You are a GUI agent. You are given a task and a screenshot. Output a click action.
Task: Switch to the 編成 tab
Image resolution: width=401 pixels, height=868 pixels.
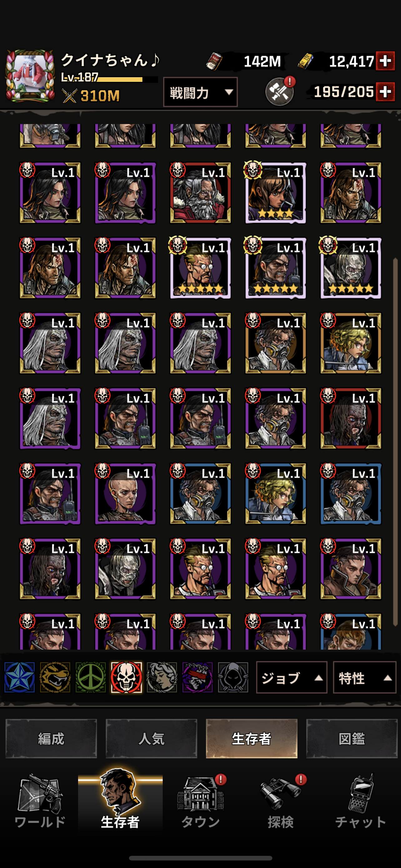(51, 739)
